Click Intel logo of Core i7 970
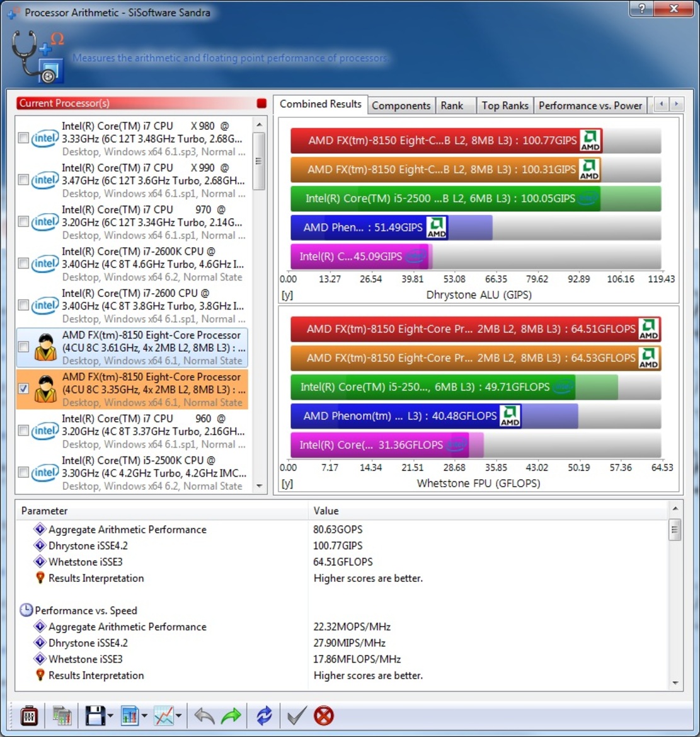Viewport: 700px width, 737px height. coord(45,222)
